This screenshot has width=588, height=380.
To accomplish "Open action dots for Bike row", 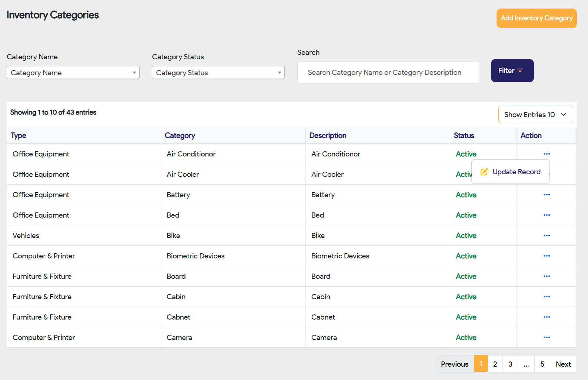I will 547,235.
